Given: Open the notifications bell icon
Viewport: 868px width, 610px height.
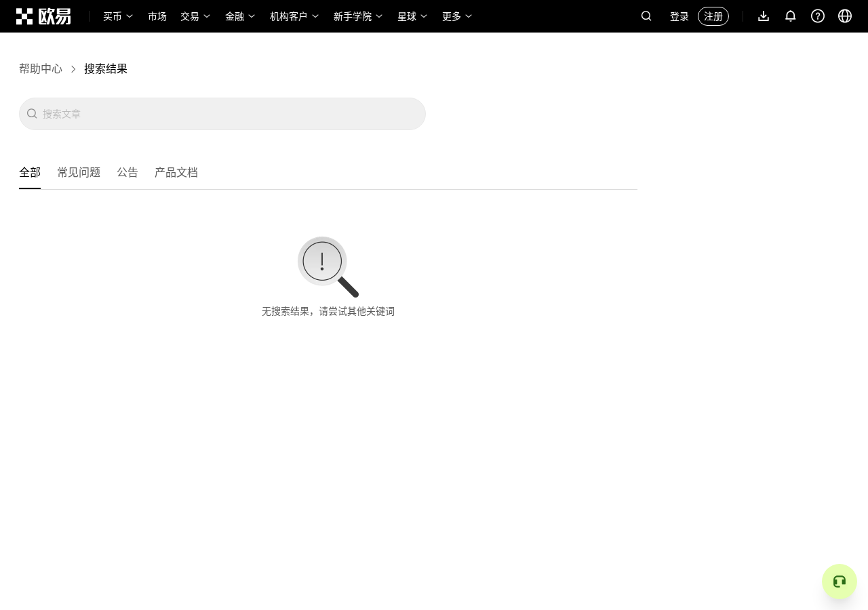Looking at the screenshot, I should coord(791,16).
